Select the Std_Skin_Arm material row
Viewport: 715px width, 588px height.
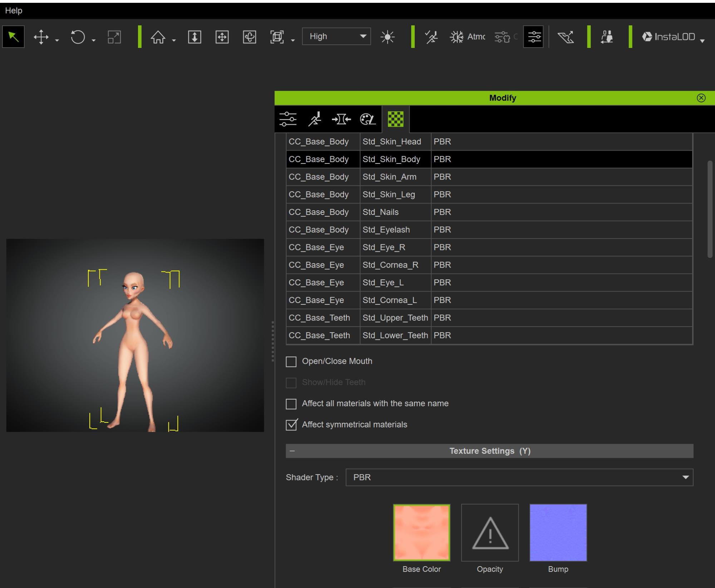(x=489, y=177)
